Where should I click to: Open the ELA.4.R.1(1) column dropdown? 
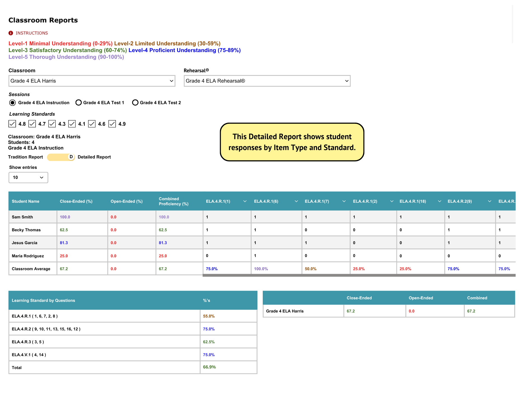point(245,201)
